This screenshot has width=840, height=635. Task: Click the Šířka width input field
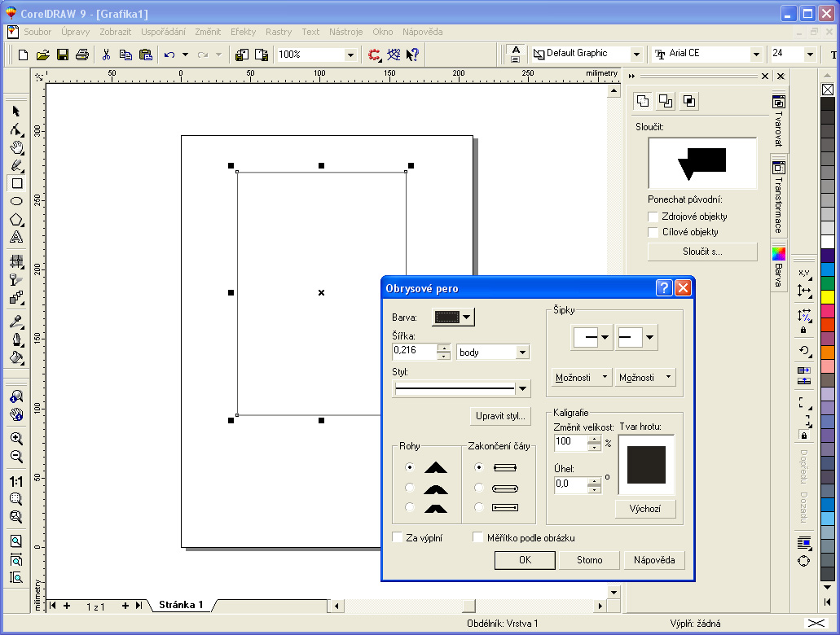[x=414, y=351]
